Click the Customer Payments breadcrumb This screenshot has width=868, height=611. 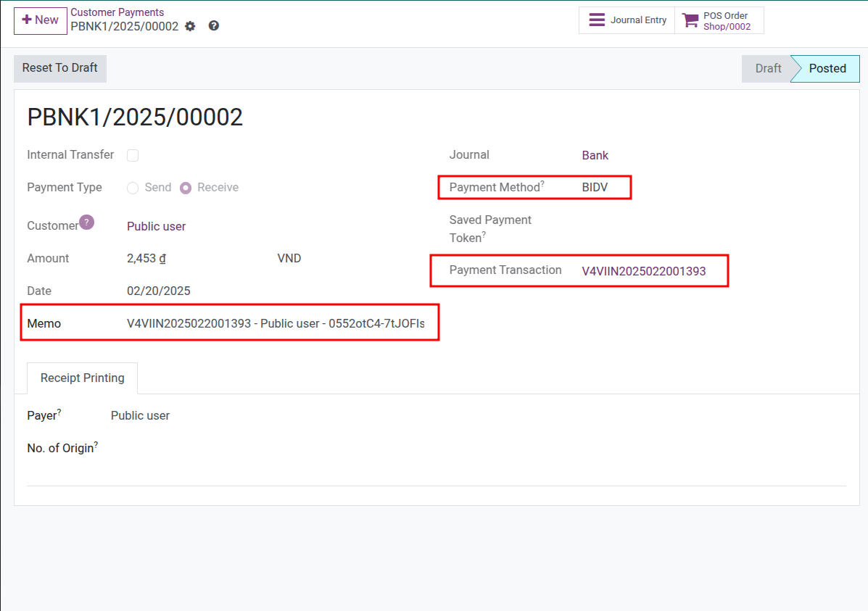point(117,12)
